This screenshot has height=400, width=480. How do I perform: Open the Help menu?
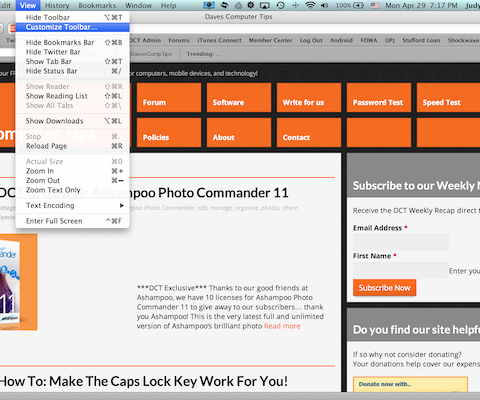168,6
